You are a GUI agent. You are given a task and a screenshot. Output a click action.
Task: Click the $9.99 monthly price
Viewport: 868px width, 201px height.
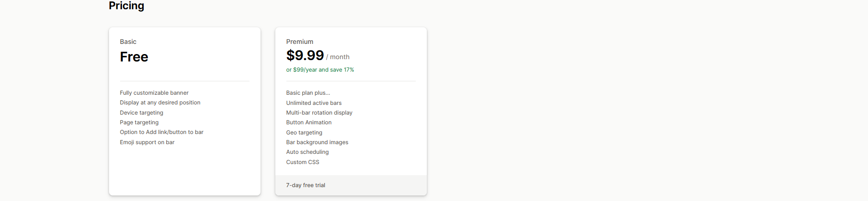click(305, 55)
